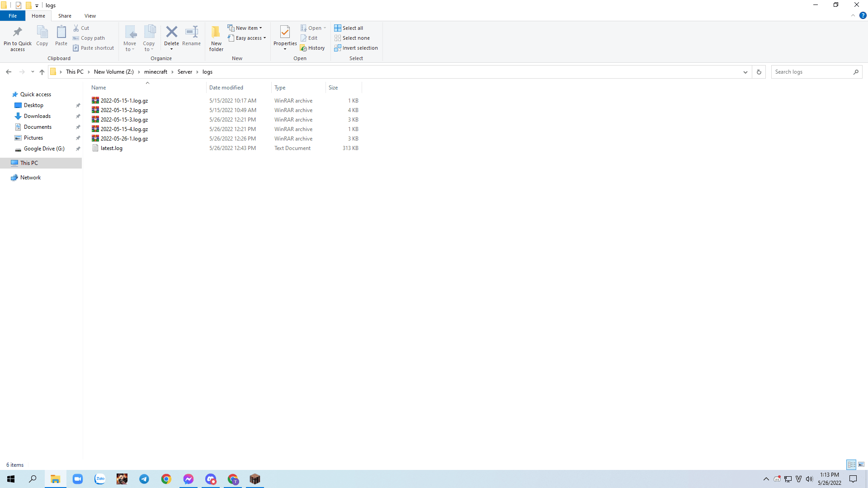Open address bar history dropdown
This screenshot has width=868, height=488.
(x=745, y=72)
